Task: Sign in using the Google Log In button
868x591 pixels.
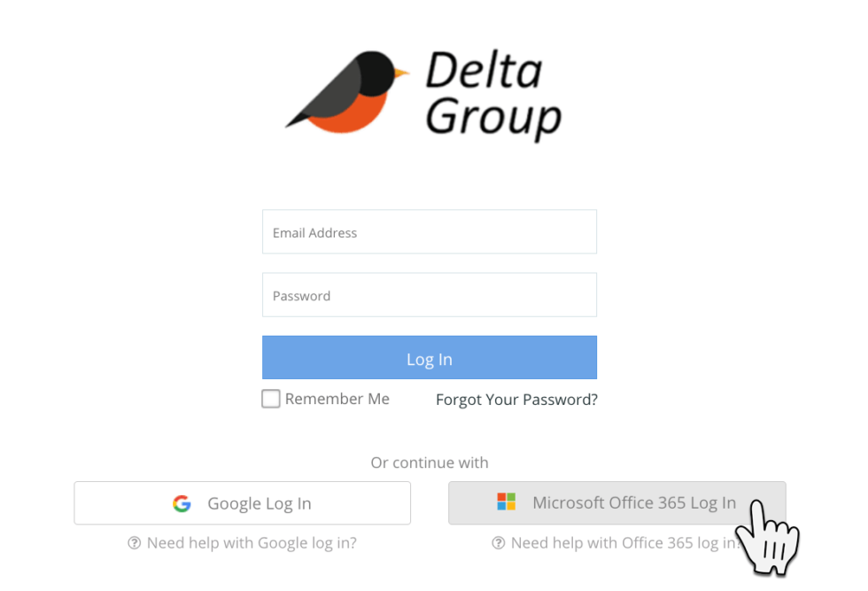Action: tap(242, 503)
